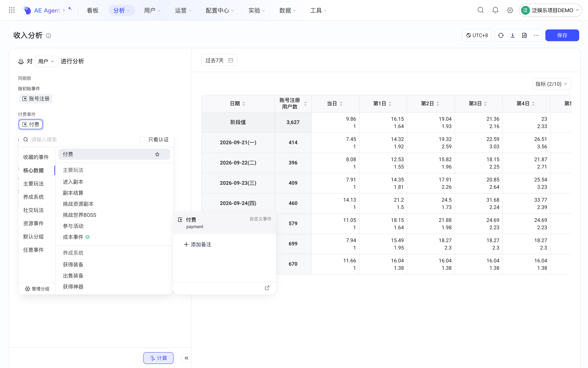Sort by 账号注册用户数 column
This screenshot has height=368, width=588.
click(x=305, y=104)
